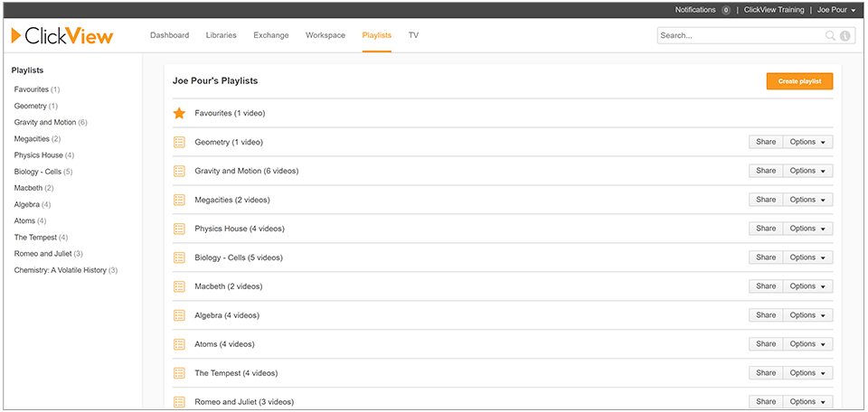This screenshot has width=868, height=412.
Task: Expand Options menu for Physics House
Action: coord(807,229)
